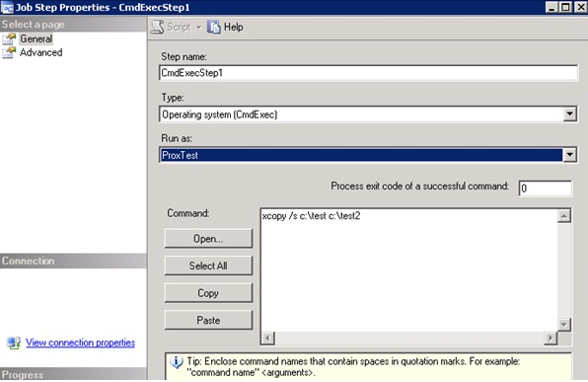
Task: Click command box scroll left arrow
Action: (x=267, y=339)
